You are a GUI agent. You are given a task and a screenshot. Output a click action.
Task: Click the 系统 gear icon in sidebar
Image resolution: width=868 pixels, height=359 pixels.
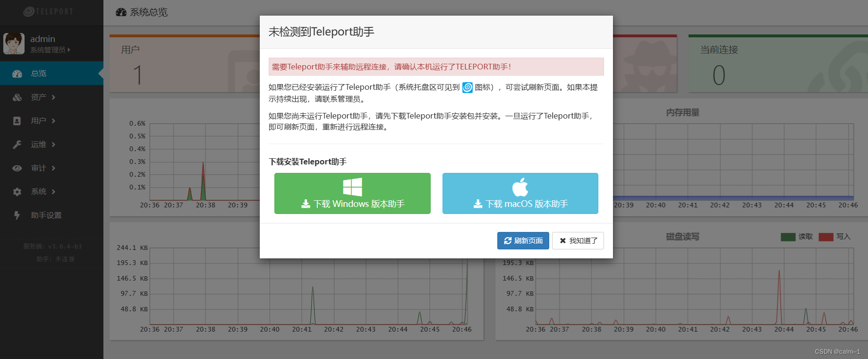tap(17, 192)
